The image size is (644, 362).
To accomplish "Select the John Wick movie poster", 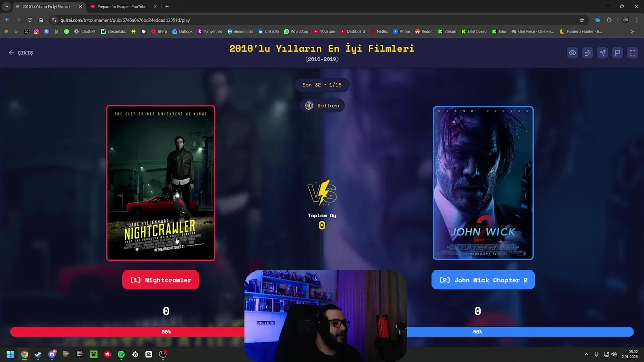I will (x=483, y=183).
